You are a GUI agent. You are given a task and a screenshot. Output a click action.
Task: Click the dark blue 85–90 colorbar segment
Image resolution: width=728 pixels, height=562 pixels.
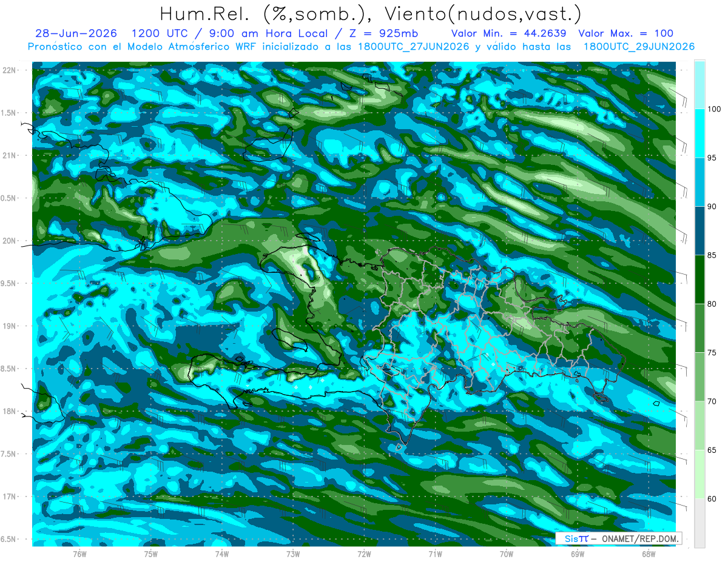(x=699, y=231)
